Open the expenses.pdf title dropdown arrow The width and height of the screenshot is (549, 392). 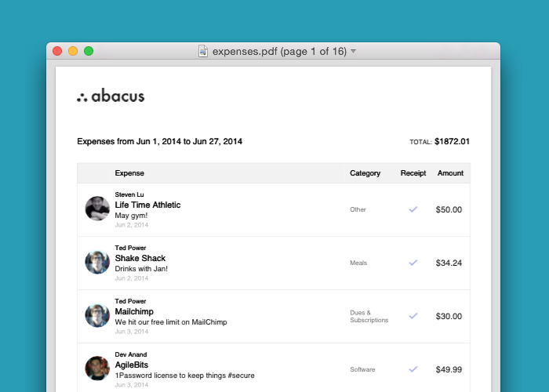[x=353, y=51]
